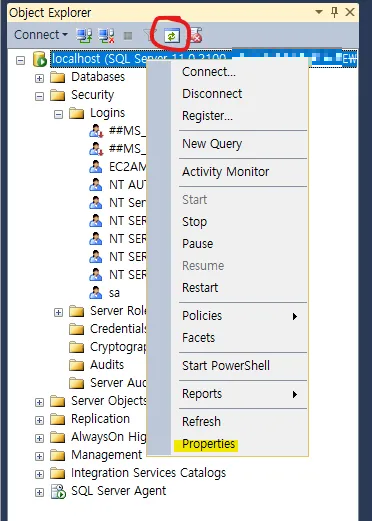Viewport: 372px width, 521px height.
Task: Click the Refresh toolbar icon
Action: (172, 36)
